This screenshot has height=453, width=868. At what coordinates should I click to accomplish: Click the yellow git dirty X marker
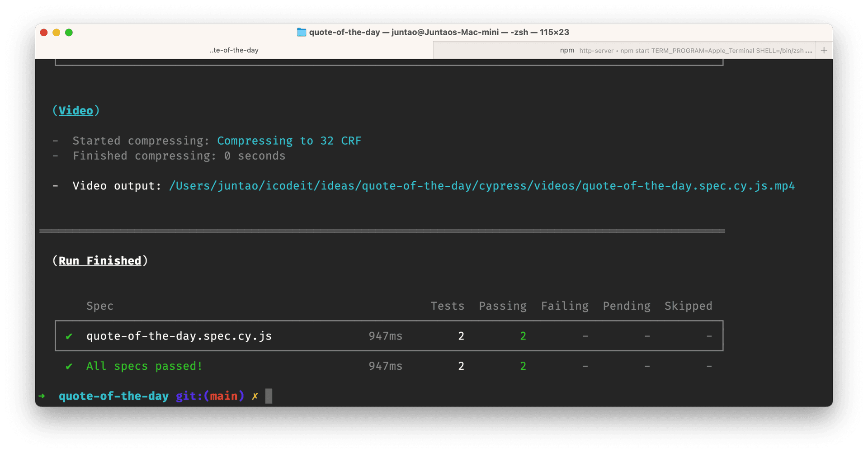coord(255,396)
